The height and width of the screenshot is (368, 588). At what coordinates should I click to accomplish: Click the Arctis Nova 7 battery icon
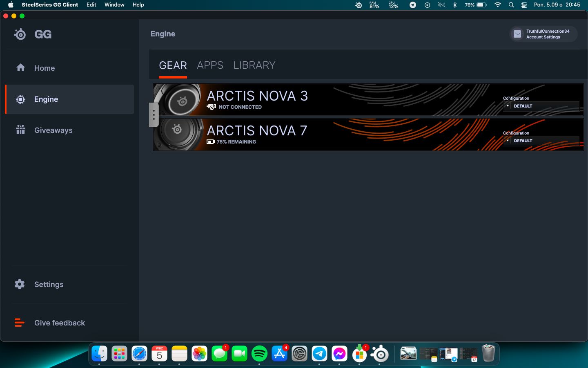click(x=211, y=141)
